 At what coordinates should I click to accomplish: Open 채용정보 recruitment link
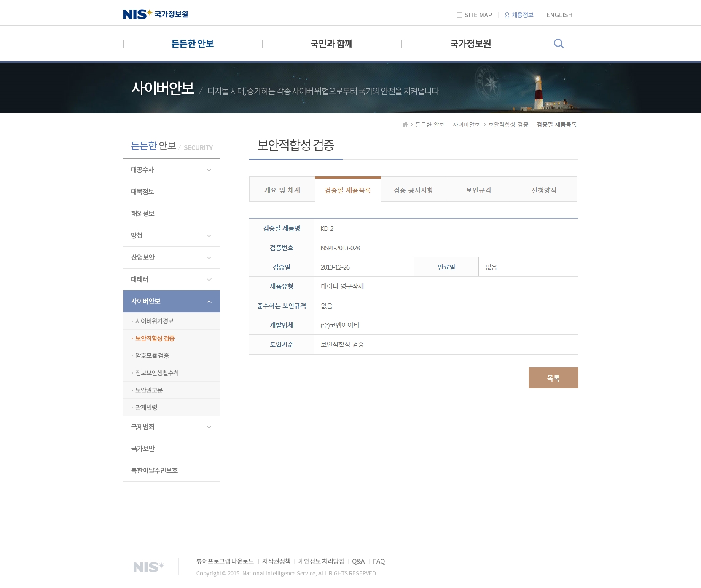(x=519, y=15)
